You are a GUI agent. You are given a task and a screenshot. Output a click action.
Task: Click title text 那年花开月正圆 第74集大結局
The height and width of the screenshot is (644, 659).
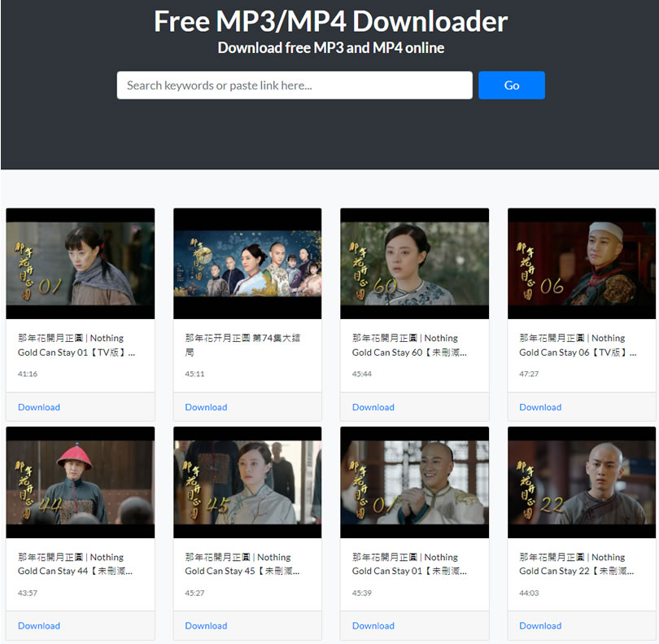click(242, 345)
